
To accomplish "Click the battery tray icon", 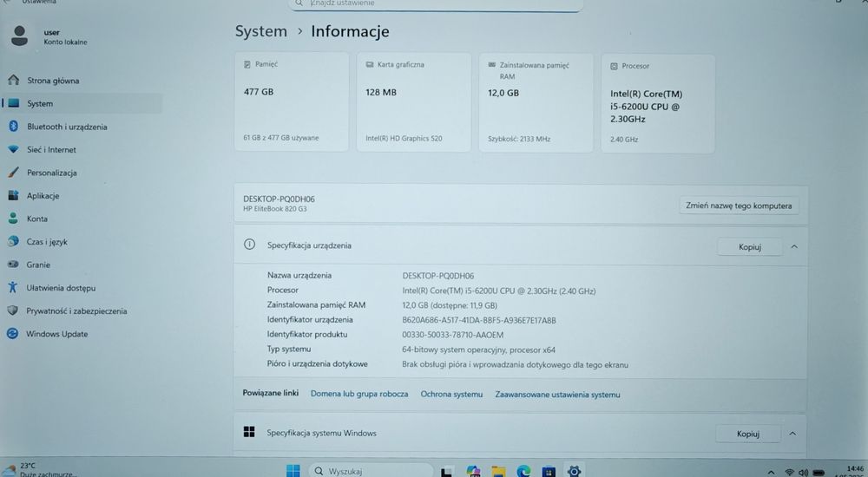I will [x=819, y=473].
